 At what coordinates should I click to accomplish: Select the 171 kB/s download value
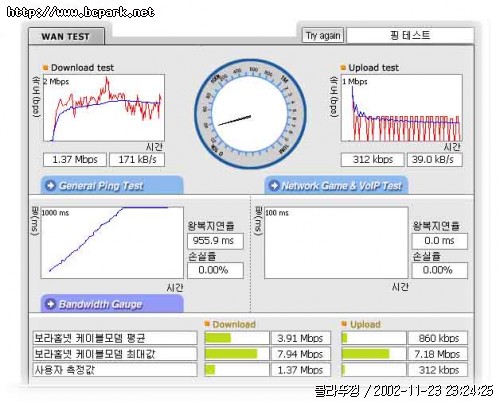click(x=137, y=160)
